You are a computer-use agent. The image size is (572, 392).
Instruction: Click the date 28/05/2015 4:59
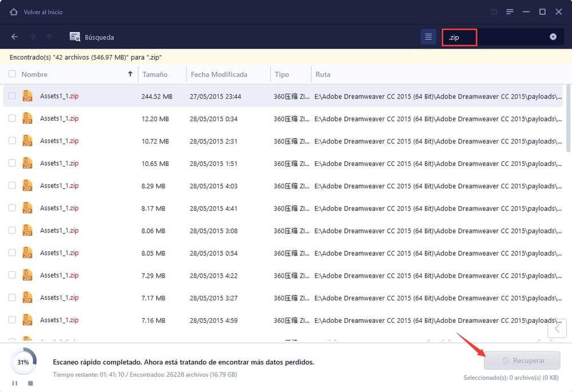[x=213, y=320]
